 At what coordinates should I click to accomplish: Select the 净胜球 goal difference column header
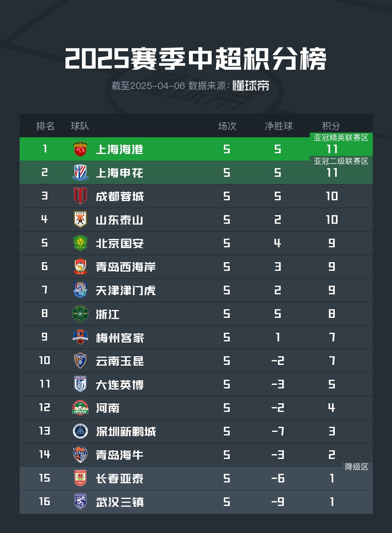tap(279, 126)
